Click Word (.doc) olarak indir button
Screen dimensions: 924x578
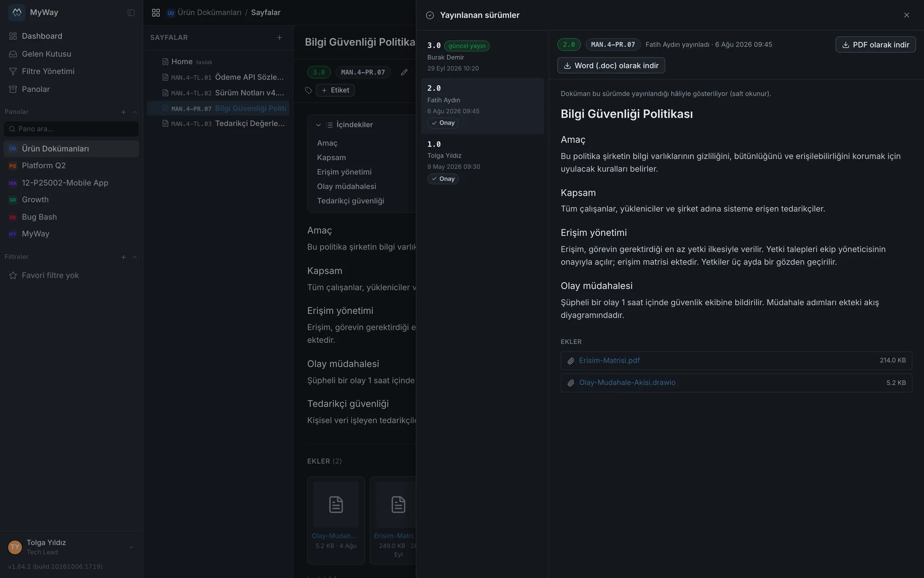611,66
